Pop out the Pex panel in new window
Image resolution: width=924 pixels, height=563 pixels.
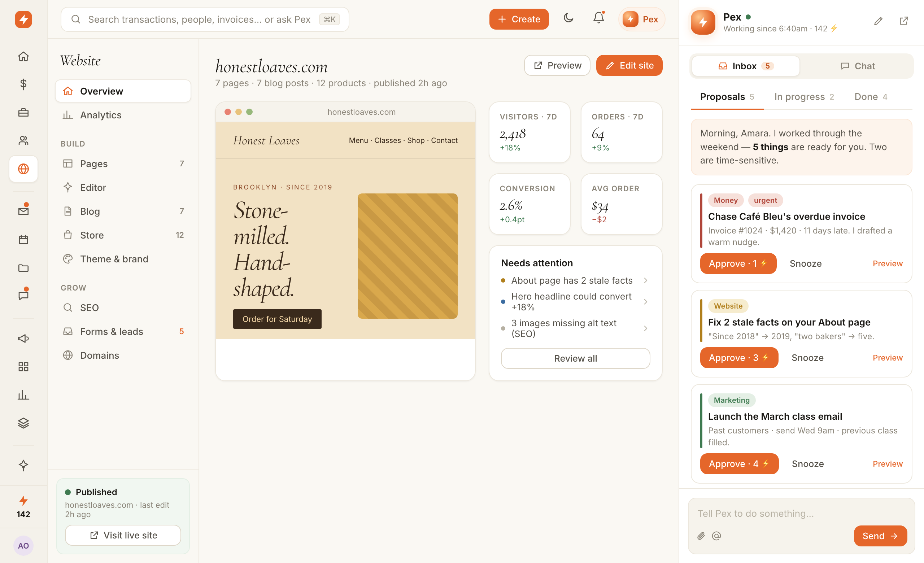click(904, 21)
